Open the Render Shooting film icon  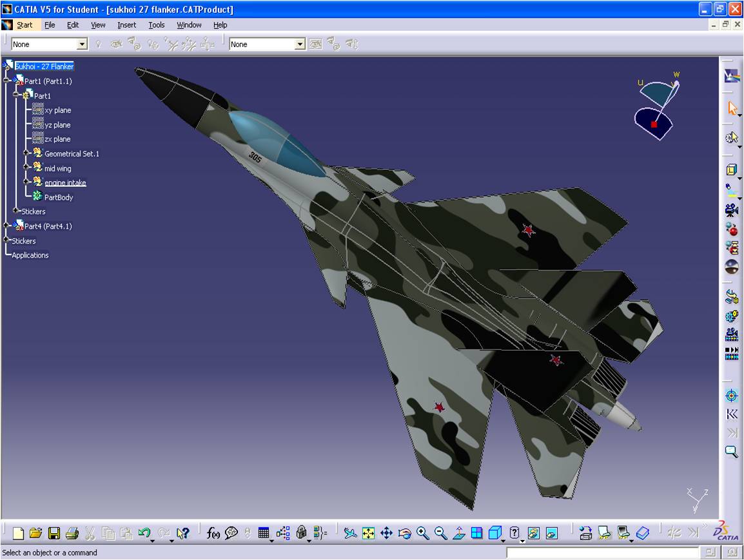click(x=732, y=334)
